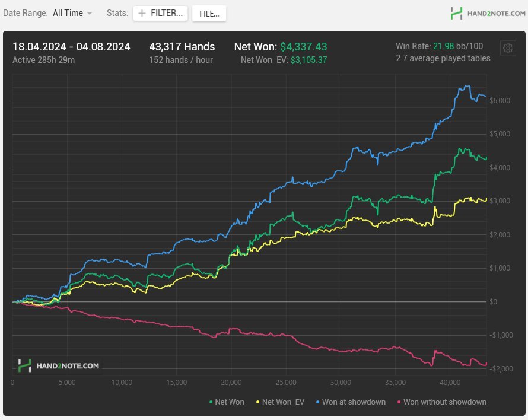
Task: Click the Stats label
Action: tap(117, 13)
